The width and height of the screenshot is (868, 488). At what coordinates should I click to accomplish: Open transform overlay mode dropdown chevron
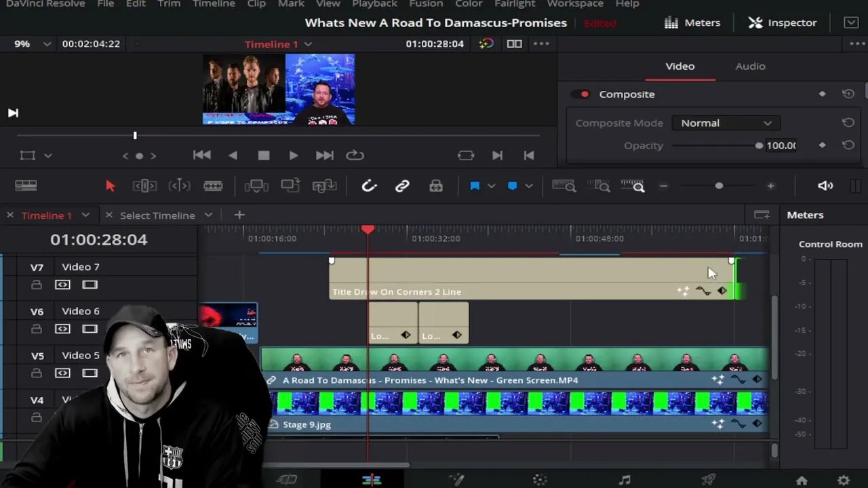coord(47,156)
